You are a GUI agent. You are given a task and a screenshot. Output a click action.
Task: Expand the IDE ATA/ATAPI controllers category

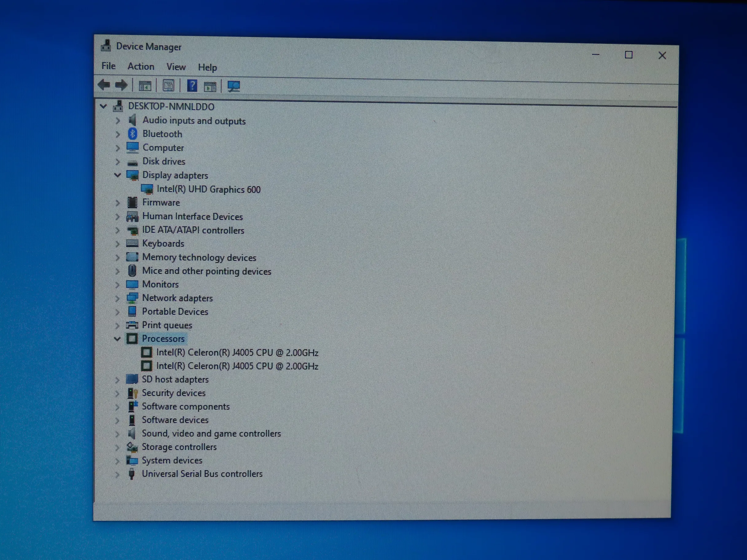click(118, 230)
